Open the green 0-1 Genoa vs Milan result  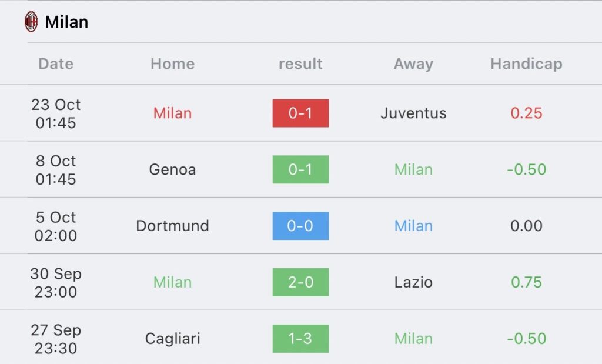[x=300, y=169]
